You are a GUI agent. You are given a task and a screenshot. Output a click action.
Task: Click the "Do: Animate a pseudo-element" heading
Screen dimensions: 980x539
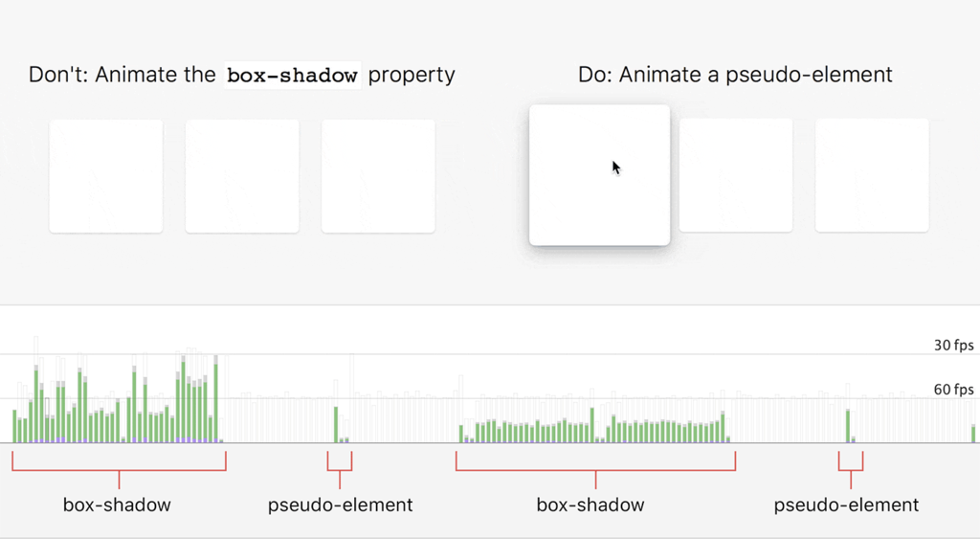[x=735, y=75]
